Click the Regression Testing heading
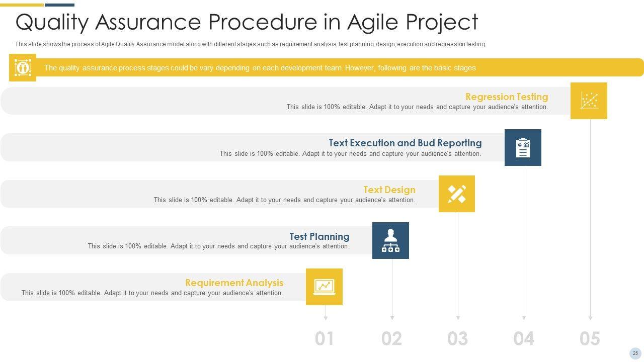Viewport: 644px width, 362px height. (x=507, y=97)
